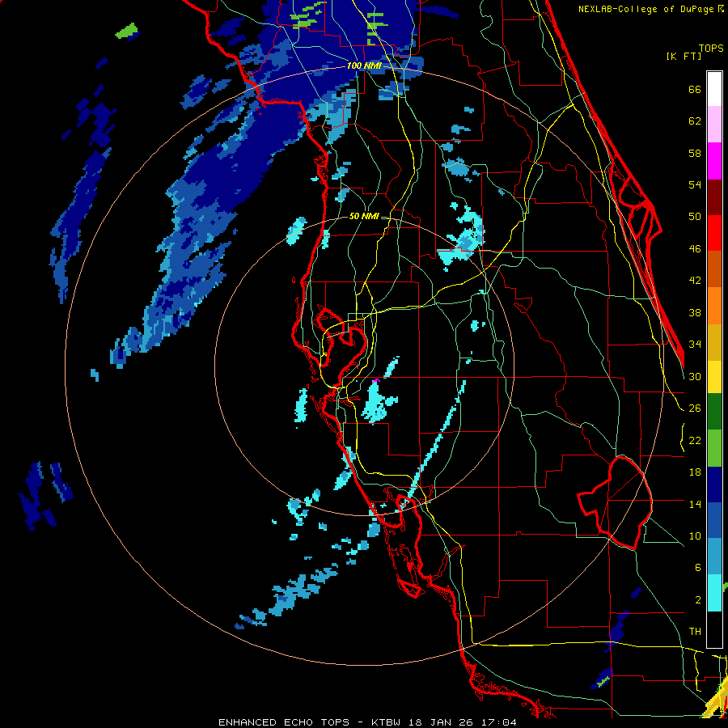
Task: Click the legend value "58"
Action: 695,153
